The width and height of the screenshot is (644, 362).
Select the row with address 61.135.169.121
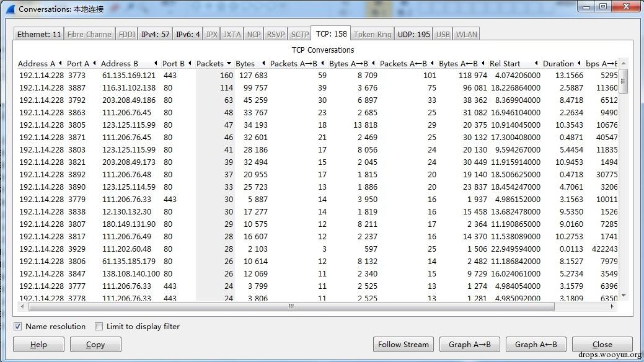point(128,76)
